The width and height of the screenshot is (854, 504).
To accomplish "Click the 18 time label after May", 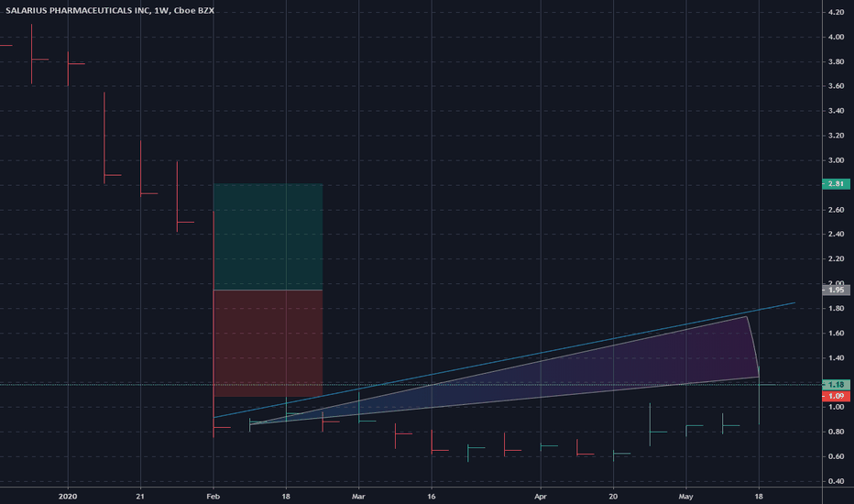I will point(759,497).
